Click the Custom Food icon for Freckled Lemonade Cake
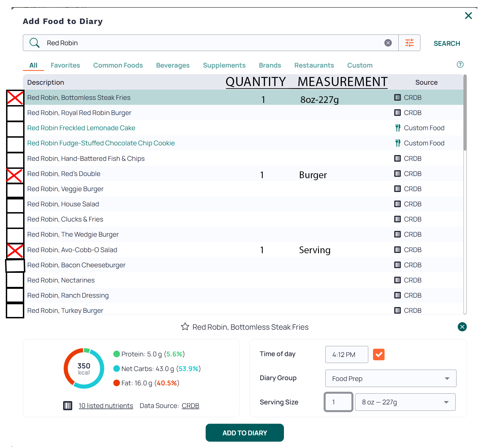Viewport: 486px width, 448px height. (x=398, y=128)
